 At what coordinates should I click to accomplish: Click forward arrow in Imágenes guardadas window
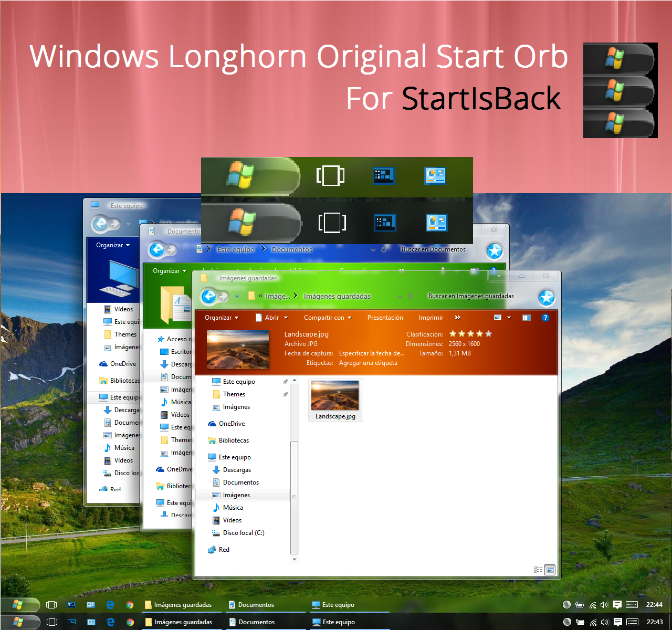(x=223, y=297)
